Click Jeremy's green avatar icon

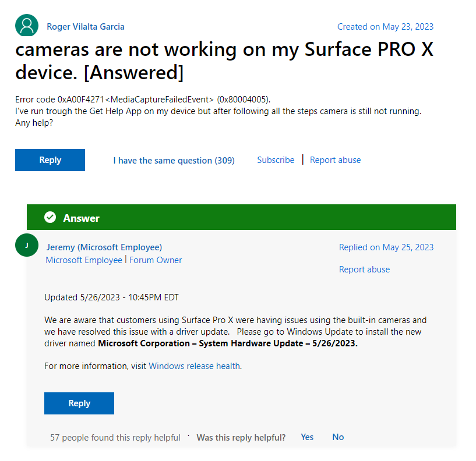click(26, 246)
